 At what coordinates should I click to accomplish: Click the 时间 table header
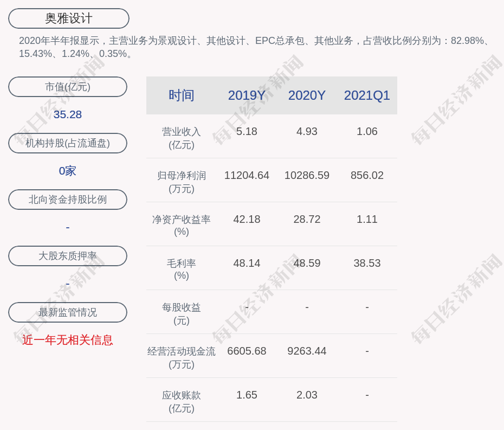[182, 95]
